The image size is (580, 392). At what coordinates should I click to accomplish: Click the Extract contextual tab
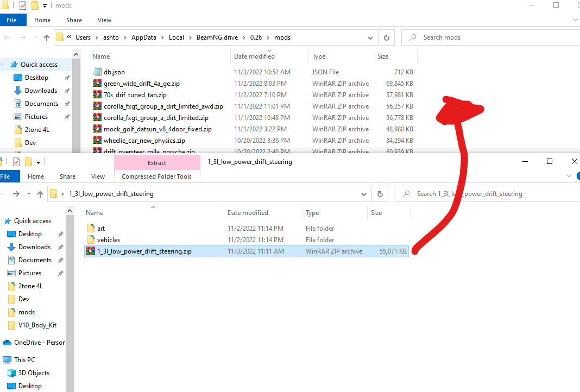coord(157,163)
